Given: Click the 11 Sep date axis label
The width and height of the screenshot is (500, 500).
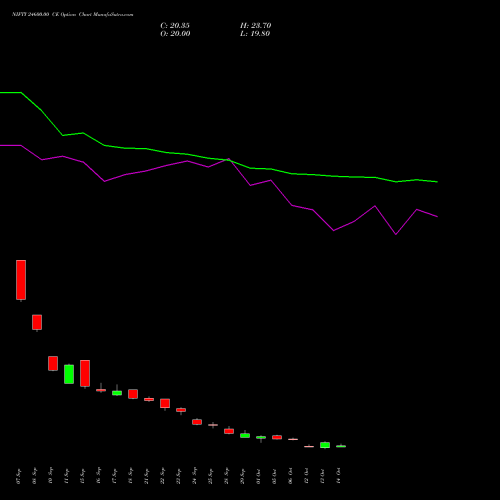Looking at the screenshot, I should tap(67, 476).
